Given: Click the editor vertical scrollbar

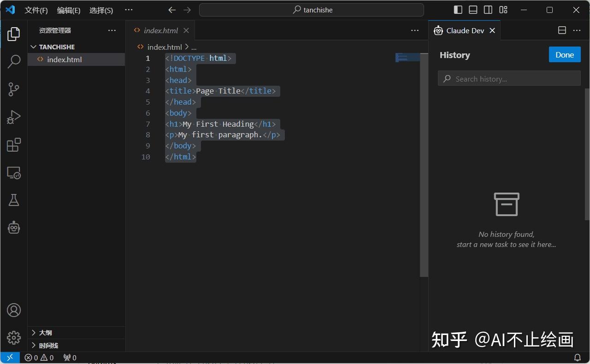Looking at the screenshot, I should click(x=424, y=165).
